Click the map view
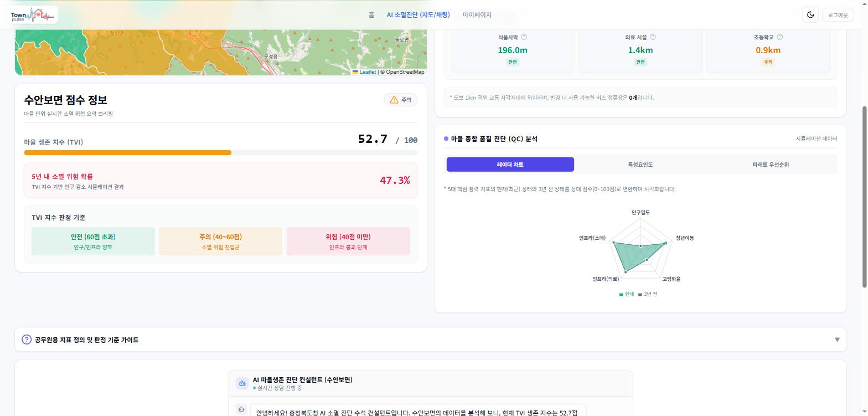 click(x=221, y=52)
